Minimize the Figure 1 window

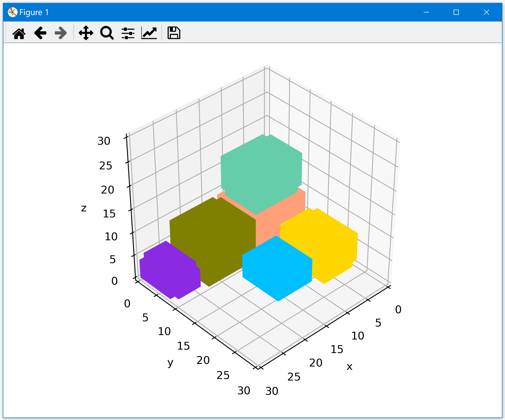[426, 12]
